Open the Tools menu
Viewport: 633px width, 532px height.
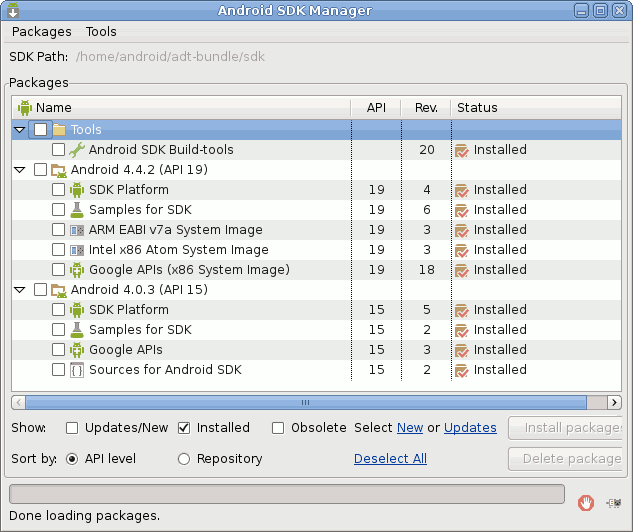click(101, 31)
